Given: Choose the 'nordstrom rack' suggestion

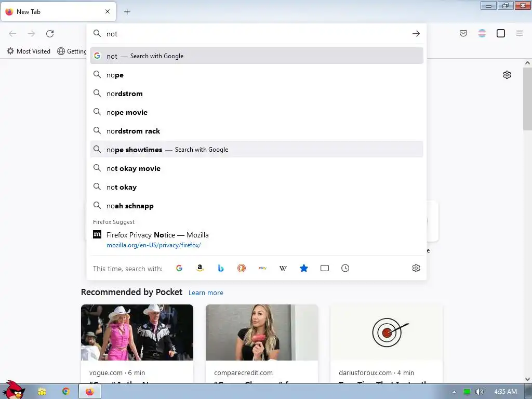Looking at the screenshot, I should tap(257, 131).
